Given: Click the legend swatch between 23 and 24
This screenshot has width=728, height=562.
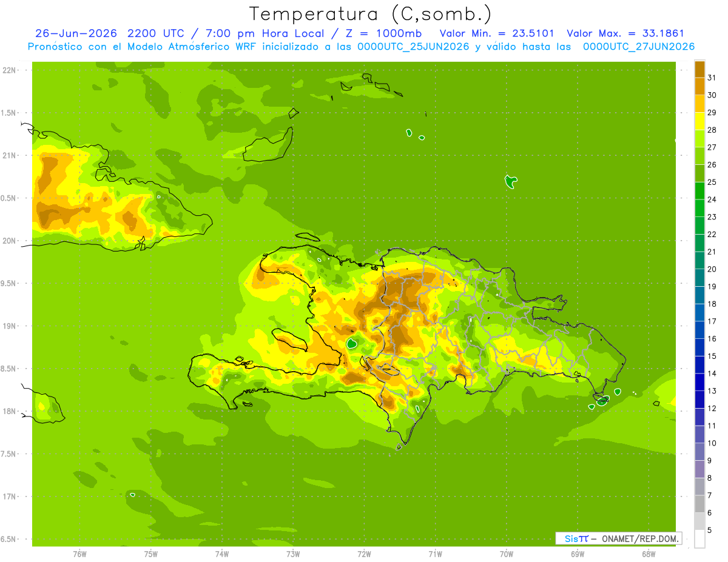Looking at the screenshot, I should point(699,209).
